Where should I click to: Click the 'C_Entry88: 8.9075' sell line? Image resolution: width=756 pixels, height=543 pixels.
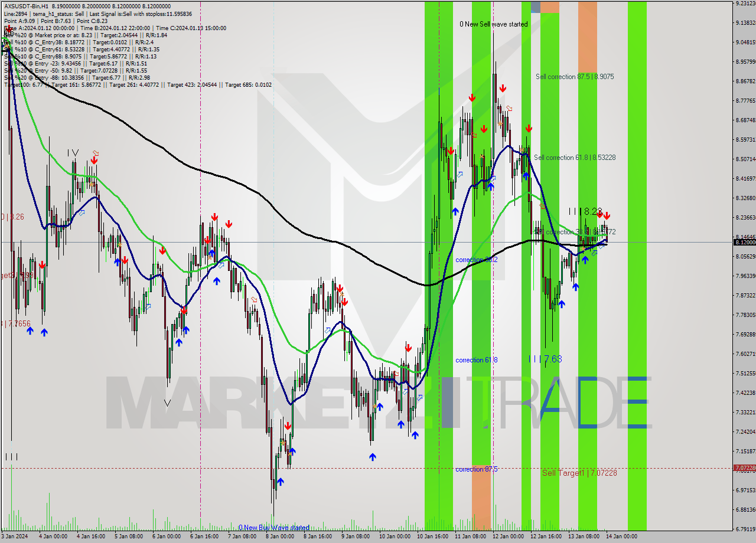80,56
